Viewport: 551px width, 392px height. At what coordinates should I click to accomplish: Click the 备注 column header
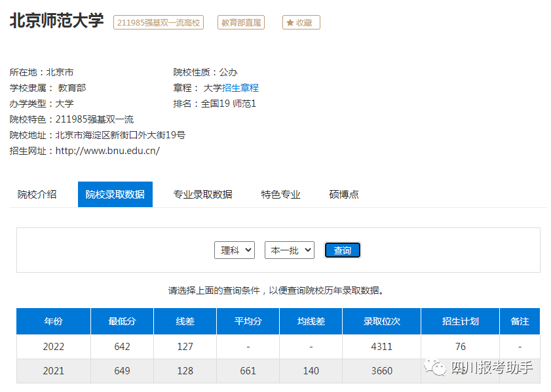(x=520, y=321)
